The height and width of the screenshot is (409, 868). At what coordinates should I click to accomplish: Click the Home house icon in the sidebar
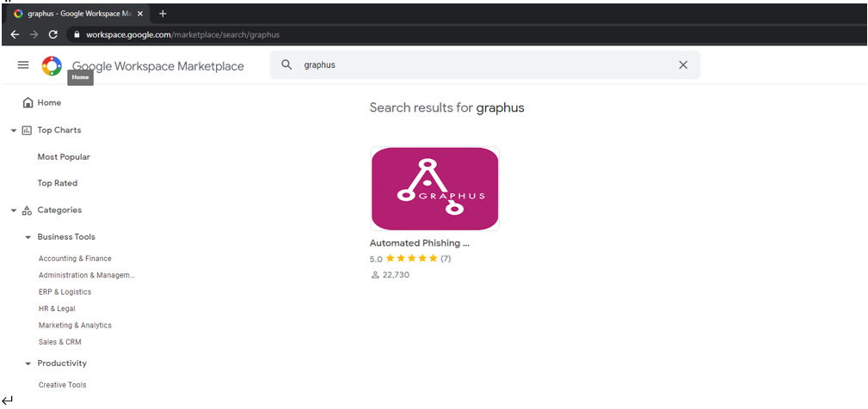pyautogui.click(x=28, y=103)
